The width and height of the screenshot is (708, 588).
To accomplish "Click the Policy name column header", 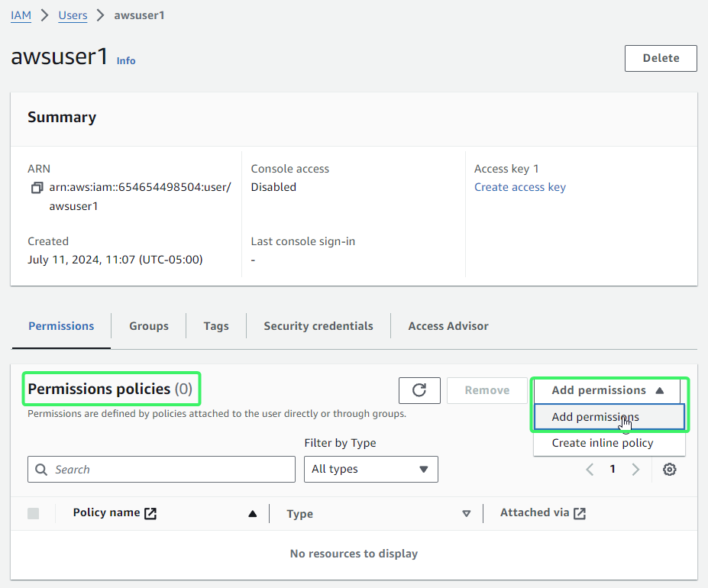I will point(107,512).
